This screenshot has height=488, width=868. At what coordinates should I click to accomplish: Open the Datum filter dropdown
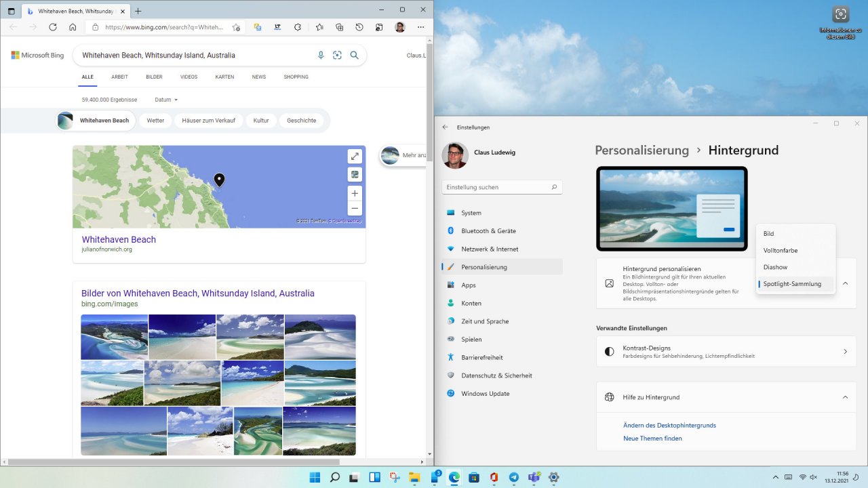point(166,100)
